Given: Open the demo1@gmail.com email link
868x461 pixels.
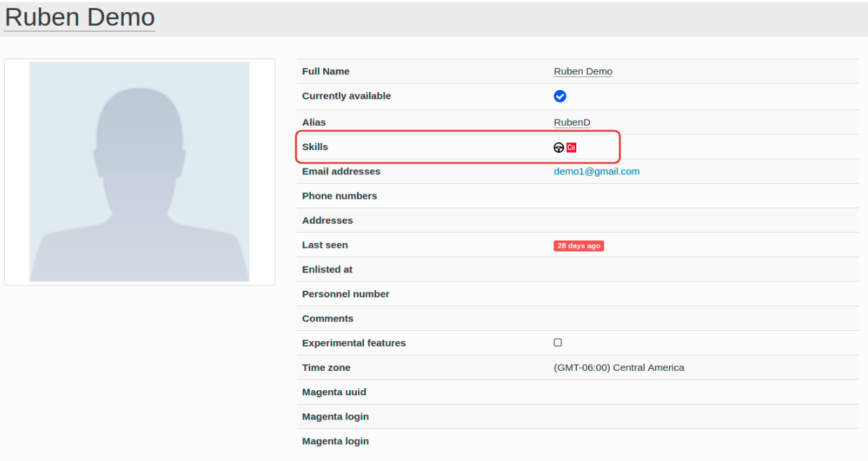Looking at the screenshot, I should [x=596, y=172].
